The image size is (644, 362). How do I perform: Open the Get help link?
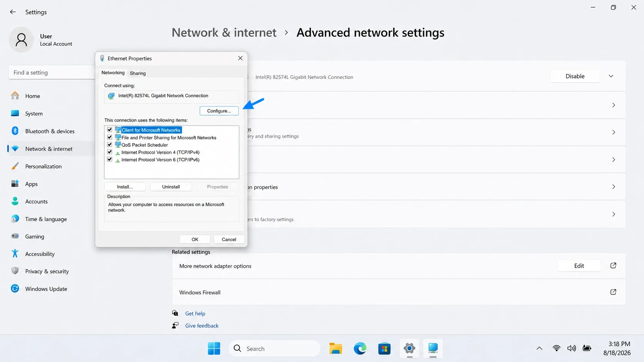[195, 314]
